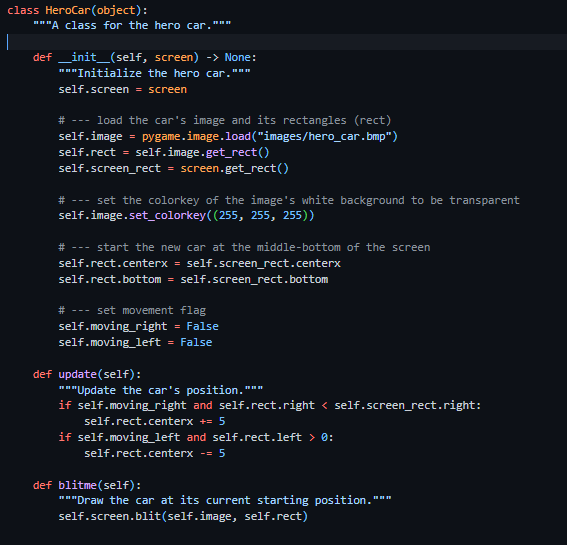
Task: Click self.screen_rect.bottom expression
Action: pyautogui.click(x=254, y=279)
